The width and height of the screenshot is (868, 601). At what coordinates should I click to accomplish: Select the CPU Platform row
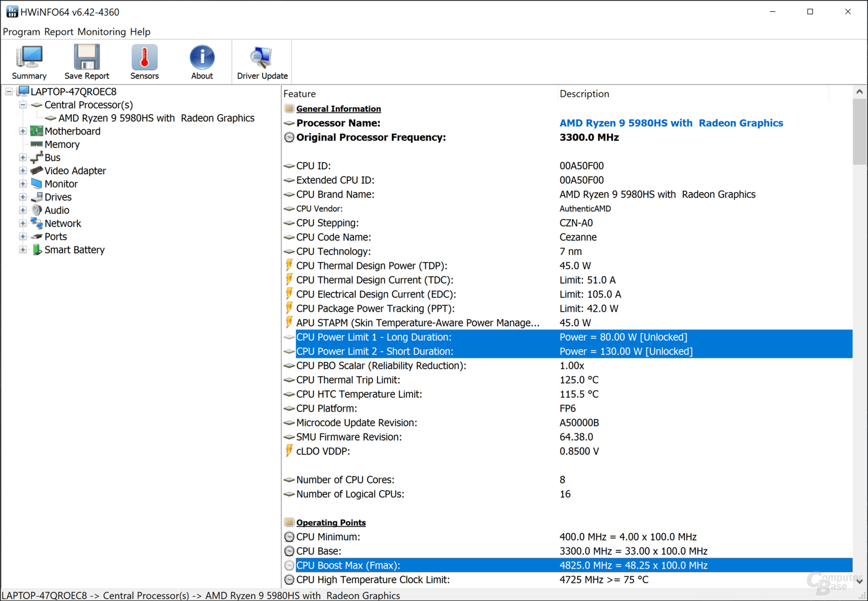coord(567,408)
